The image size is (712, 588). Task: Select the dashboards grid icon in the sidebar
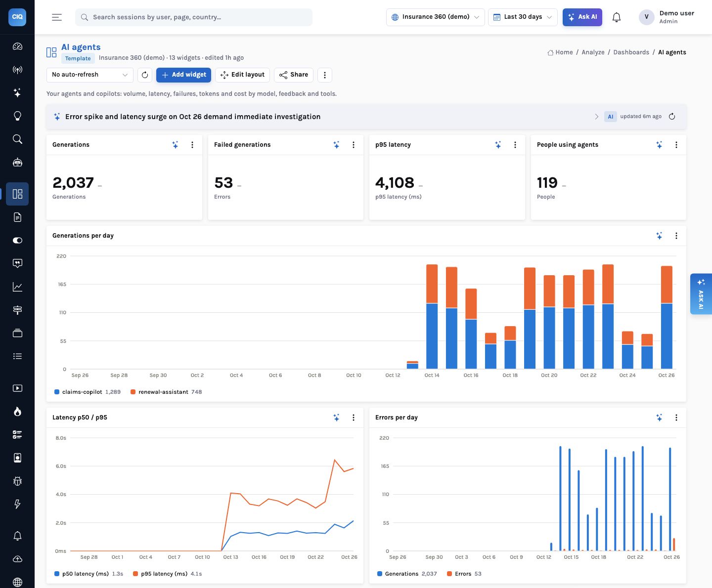17,194
